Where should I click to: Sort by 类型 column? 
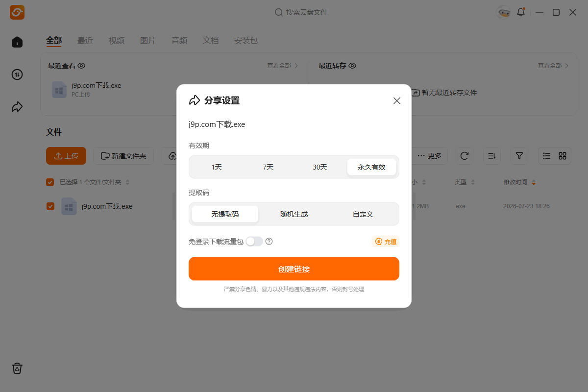(465, 182)
